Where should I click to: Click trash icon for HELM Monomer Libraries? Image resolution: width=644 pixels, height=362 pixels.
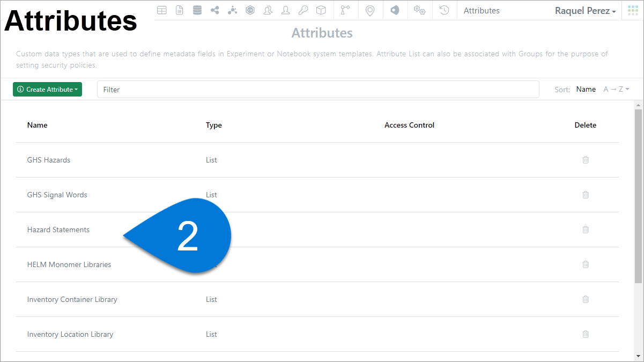586,264
